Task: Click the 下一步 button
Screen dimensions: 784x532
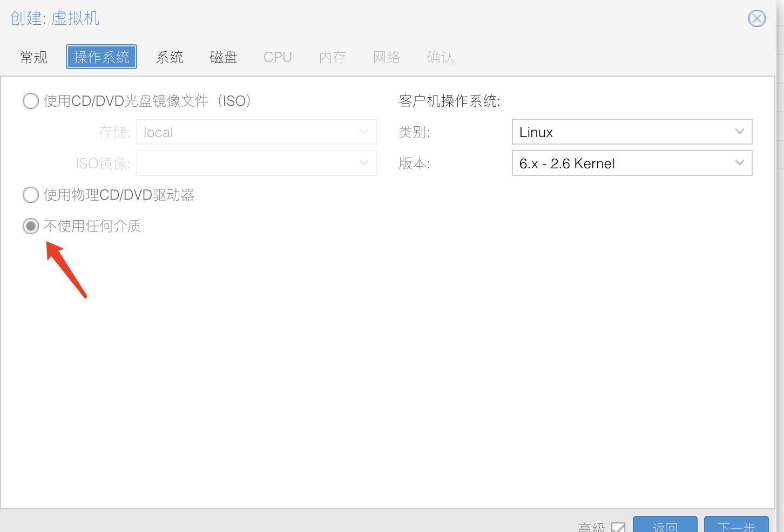Action: pyautogui.click(x=736, y=526)
